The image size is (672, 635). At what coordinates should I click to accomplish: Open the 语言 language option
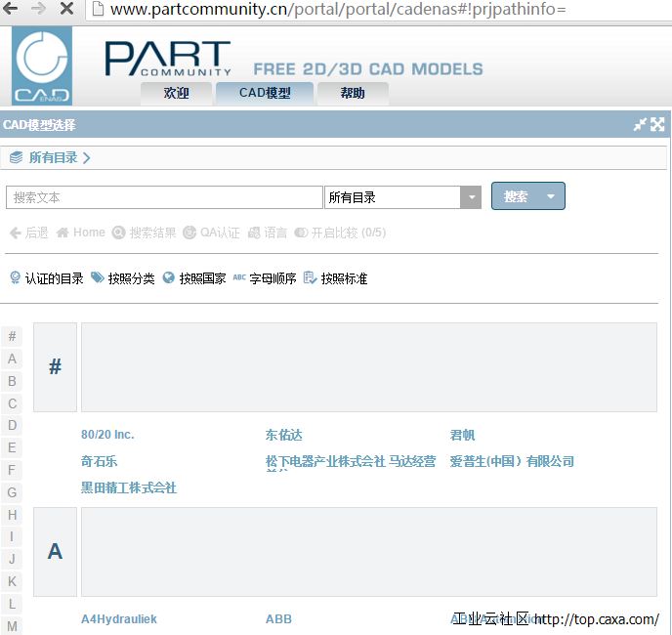[x=268, y=233]
